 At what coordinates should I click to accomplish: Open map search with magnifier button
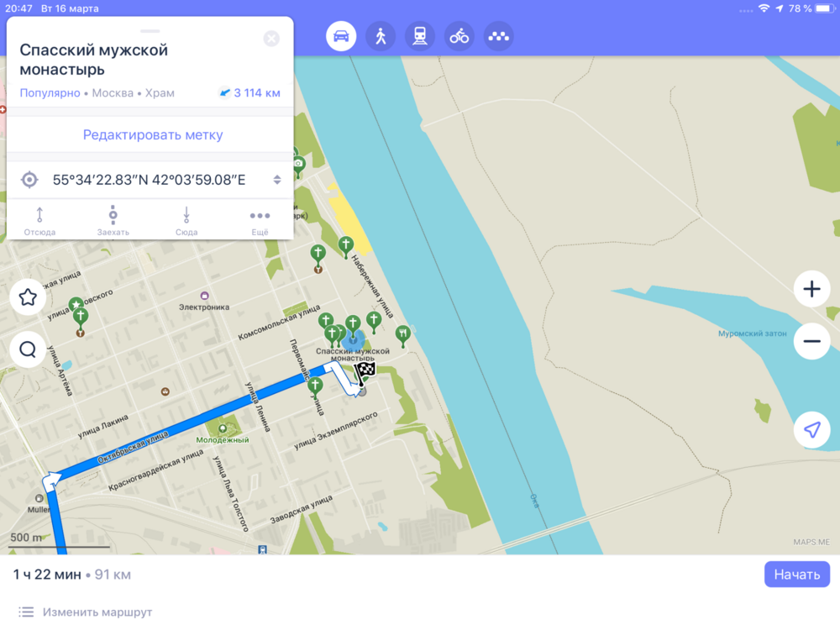28,349
